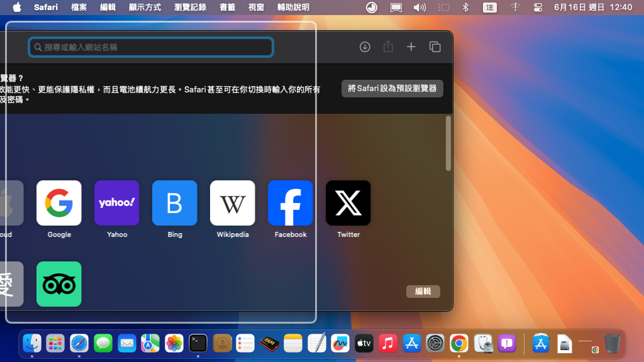Open Control Center in menu bar
The width and height of the screenshot is (644, 362).
pyautogui.click(x=538, y=8)
